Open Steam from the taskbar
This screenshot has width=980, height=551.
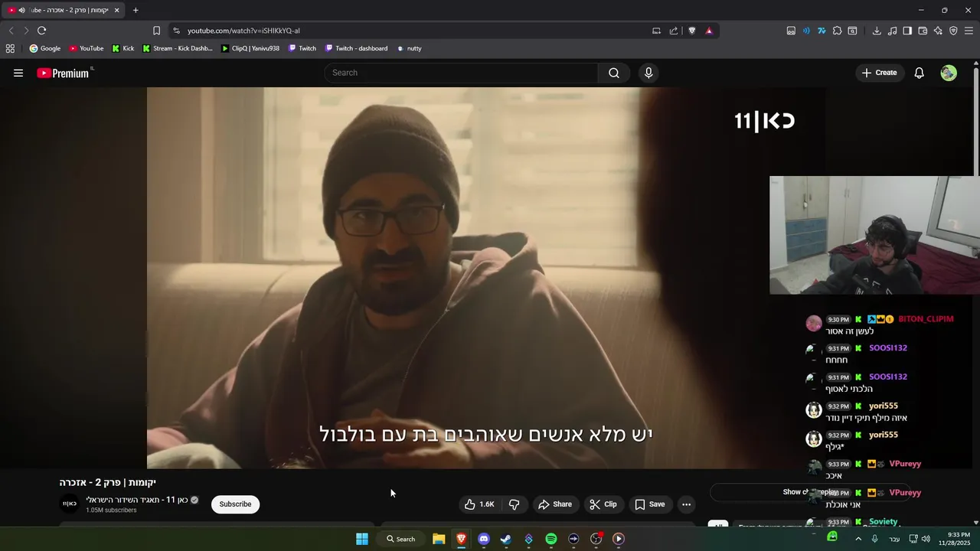(x=506, y=539)
